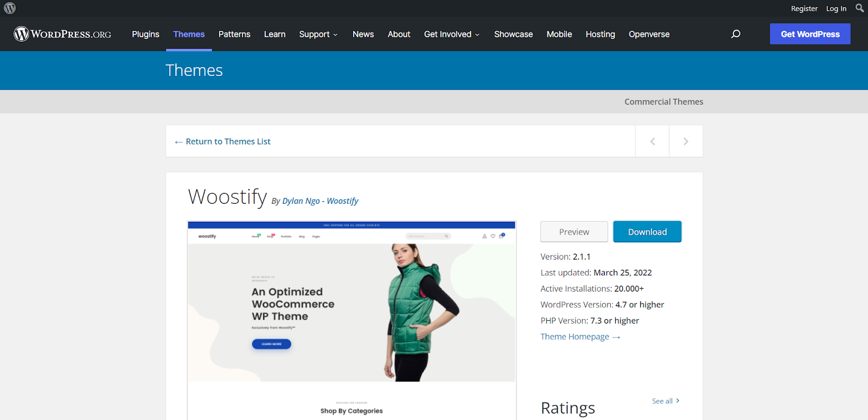Open the Themes navigation tab
Screen dimensions: 868x420
pyautogui.click(x=189, y=34)
